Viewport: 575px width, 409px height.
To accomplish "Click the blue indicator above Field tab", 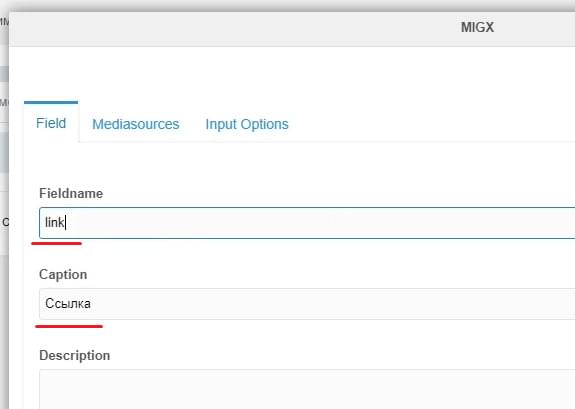I will [51, 102].
